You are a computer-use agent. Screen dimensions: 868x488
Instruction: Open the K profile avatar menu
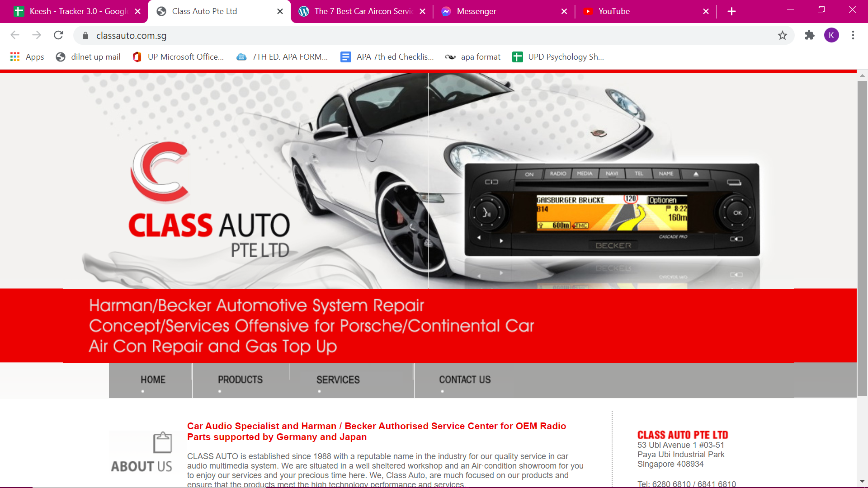[831, 35]
